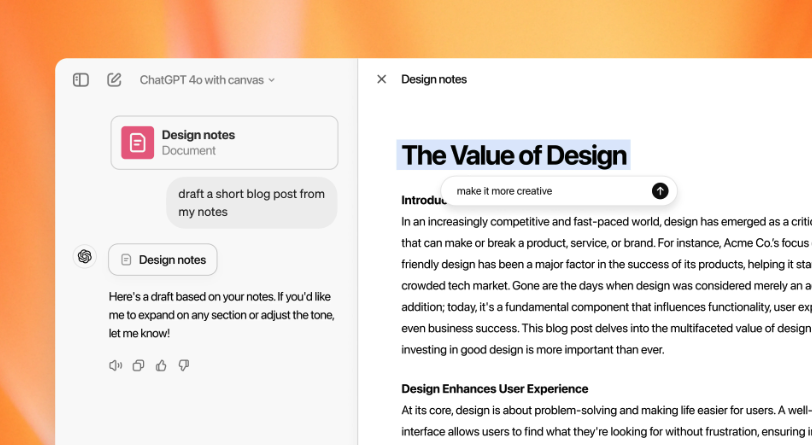Screen dimensions: 812x445
Task: Click the small document icon in chip
Action: pyautogui.click(x=126, y=260)
